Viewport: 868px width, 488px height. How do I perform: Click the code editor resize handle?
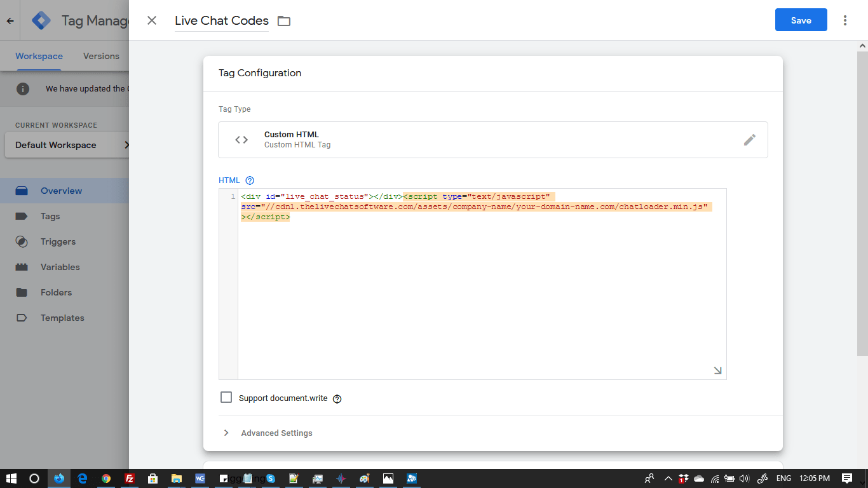(717, 370)
